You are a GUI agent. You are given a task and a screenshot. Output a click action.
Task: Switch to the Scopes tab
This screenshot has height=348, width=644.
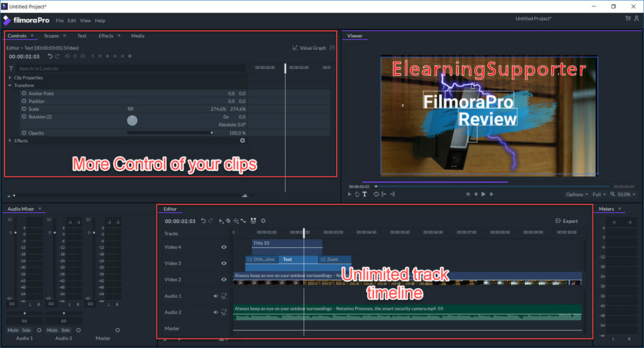52,36
